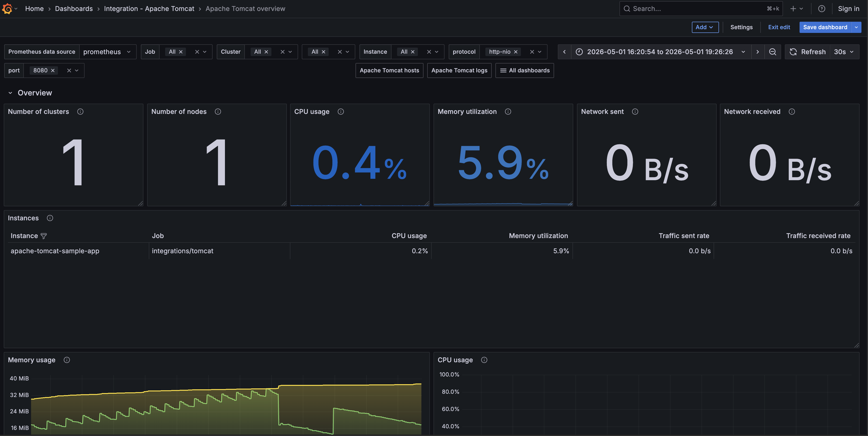The image size is (868, 436).
Task: Click the Refresh dashboard button
Action: point(807,52)
